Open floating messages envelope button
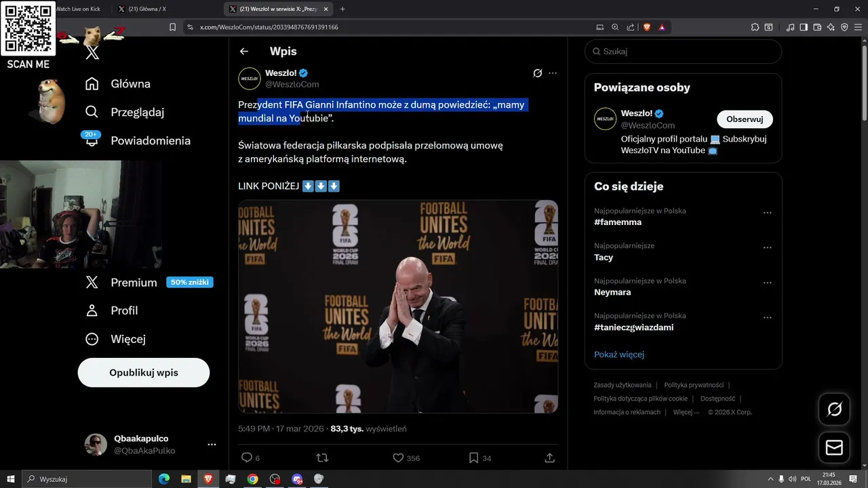 click(x=834, y=448)
